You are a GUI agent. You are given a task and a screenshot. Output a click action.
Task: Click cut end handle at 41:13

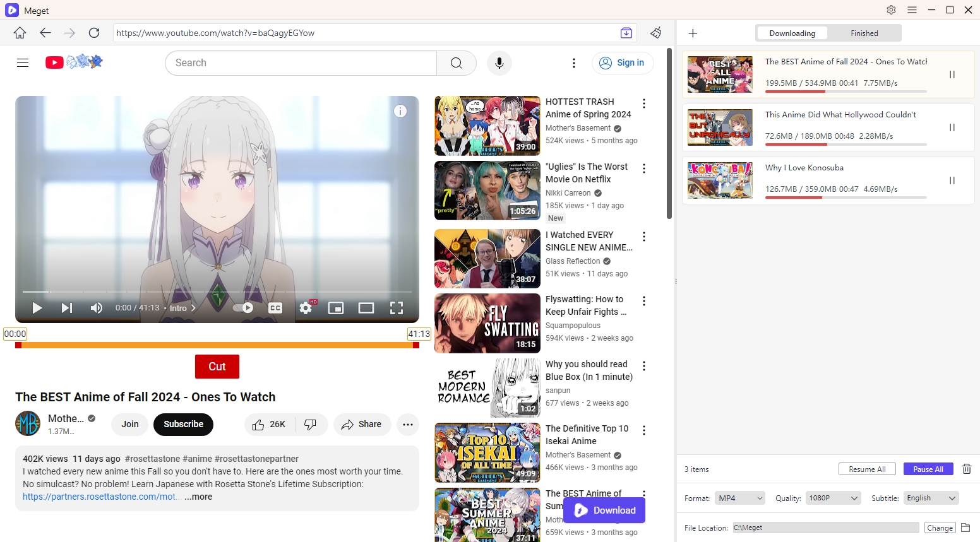pos(416,345)
